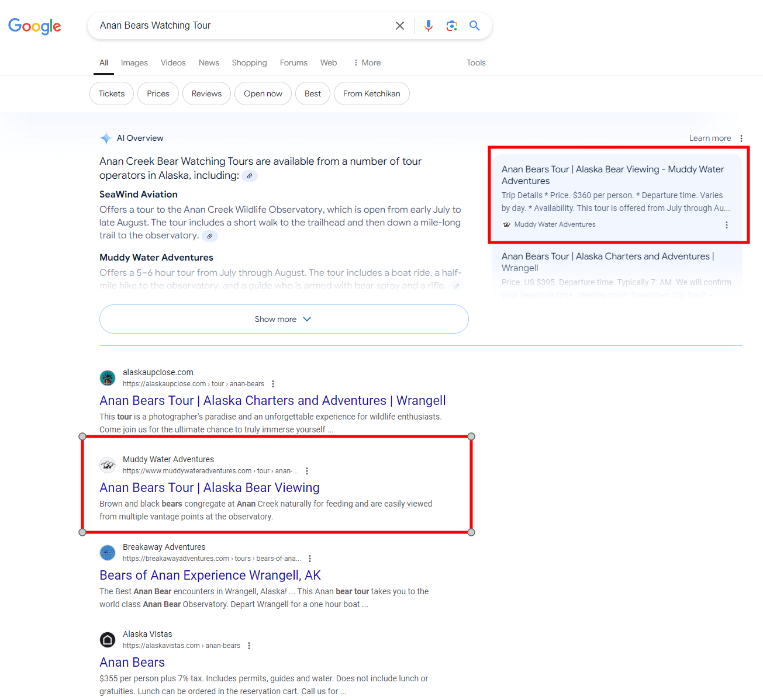Apply the Best filter chip
Screen dimensions: 763x700
coord(313,93)
